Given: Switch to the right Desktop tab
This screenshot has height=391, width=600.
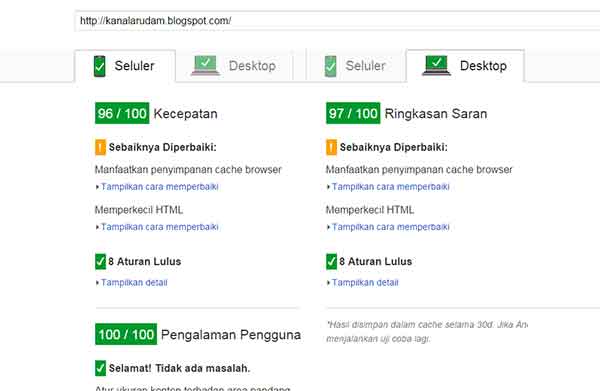Looking at the screenshot, I should (465, 66).
